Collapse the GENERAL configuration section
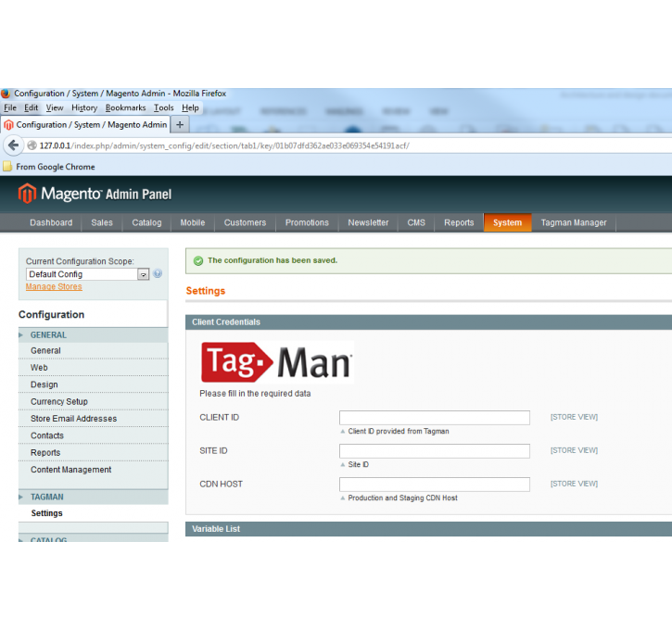 click(x=93, y=334)
